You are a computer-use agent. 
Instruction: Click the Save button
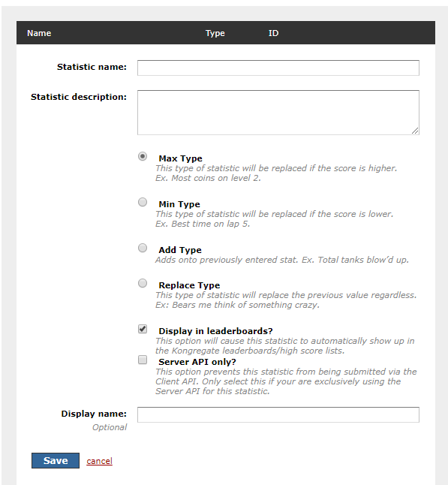[x=56, y=460]
